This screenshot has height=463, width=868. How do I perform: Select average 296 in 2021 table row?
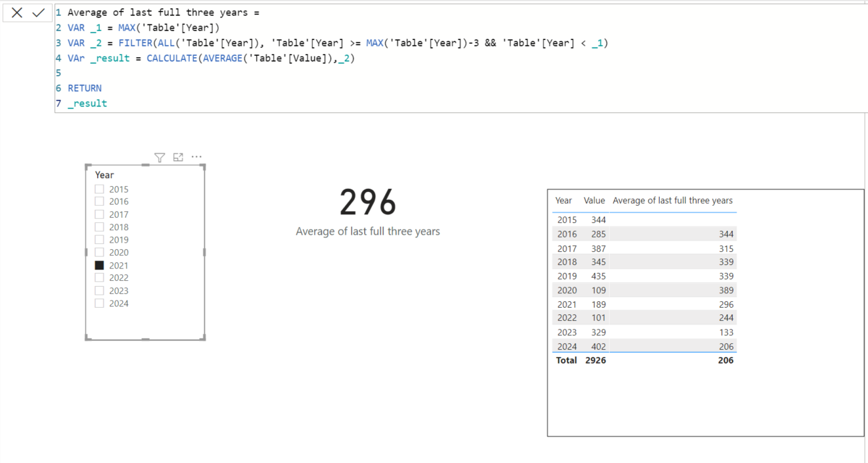726,305
